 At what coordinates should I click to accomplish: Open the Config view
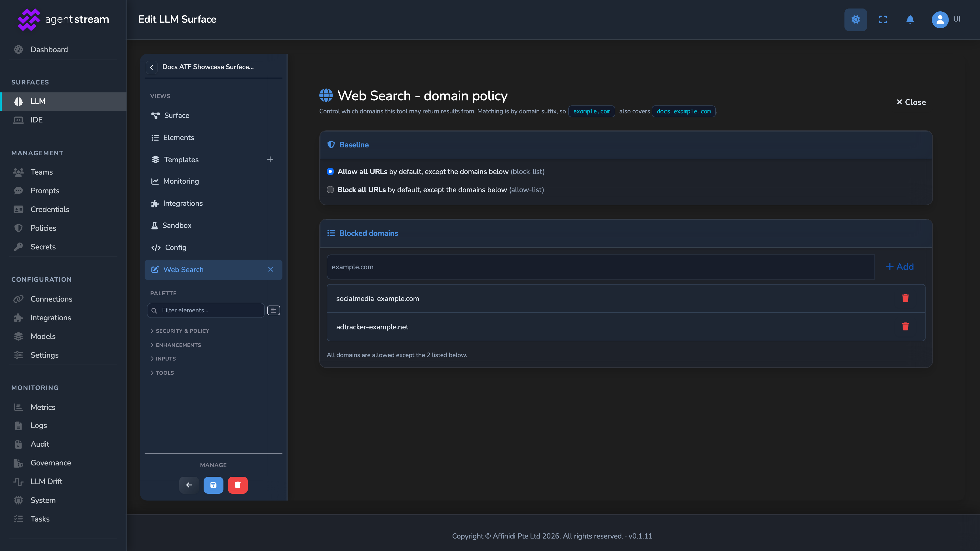coord(214,247)
